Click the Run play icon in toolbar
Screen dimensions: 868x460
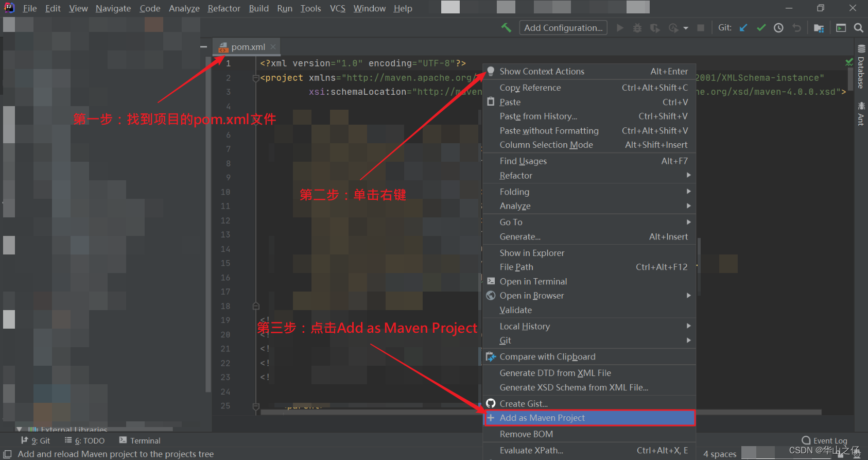pos(620,28)
